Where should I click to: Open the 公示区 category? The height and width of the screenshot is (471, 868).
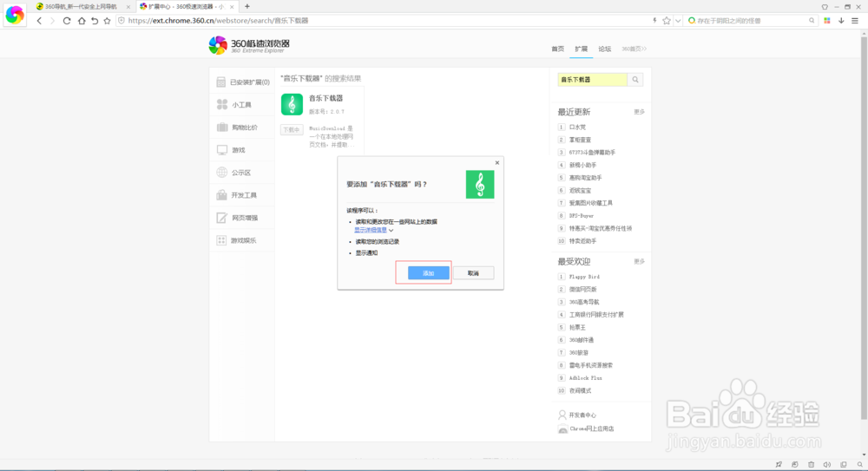(242, 173)
